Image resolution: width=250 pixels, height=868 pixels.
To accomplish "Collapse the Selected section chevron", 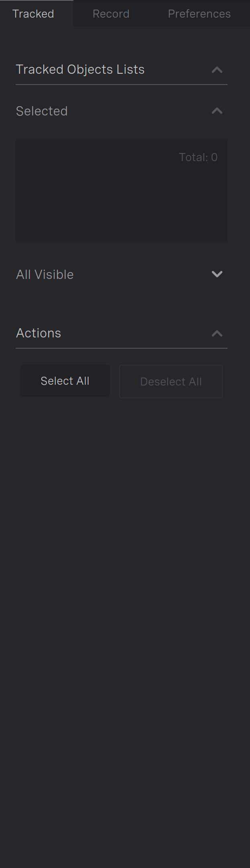I will click(x=217, y=111).
